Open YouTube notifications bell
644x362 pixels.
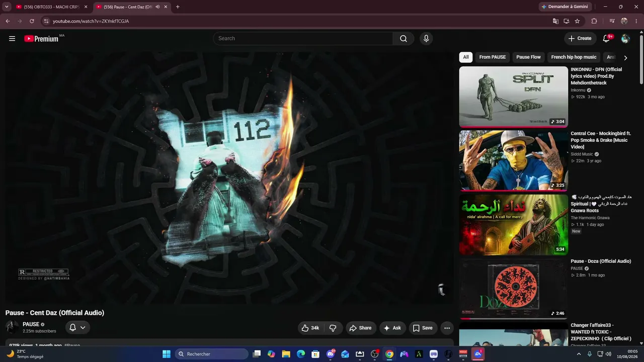(x=607, y=39)
